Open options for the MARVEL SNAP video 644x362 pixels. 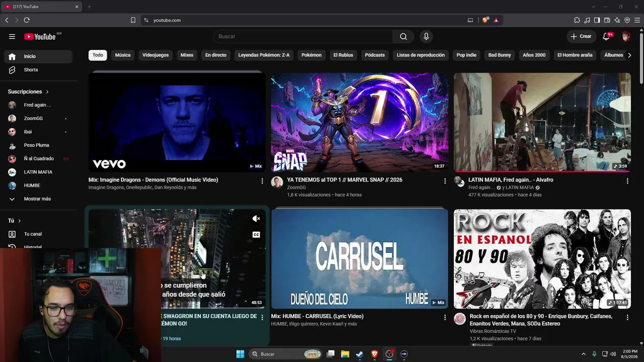pos(445,181)
